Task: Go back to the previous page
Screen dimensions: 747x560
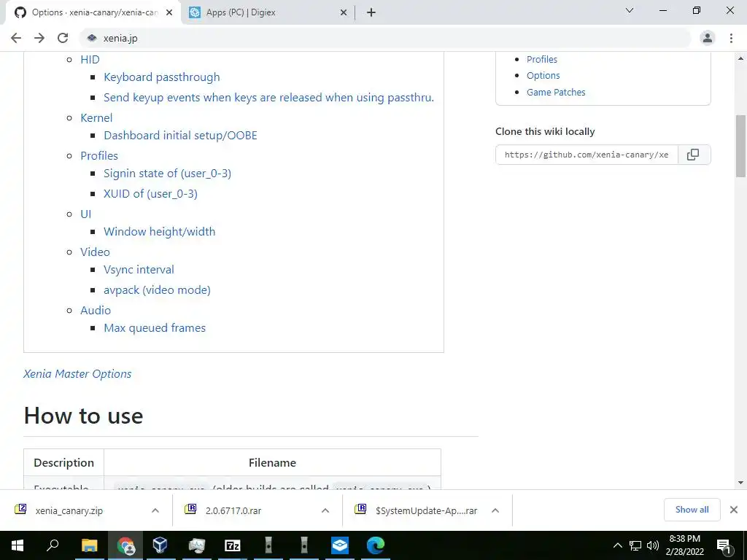Action: click(x=16, y=38)
